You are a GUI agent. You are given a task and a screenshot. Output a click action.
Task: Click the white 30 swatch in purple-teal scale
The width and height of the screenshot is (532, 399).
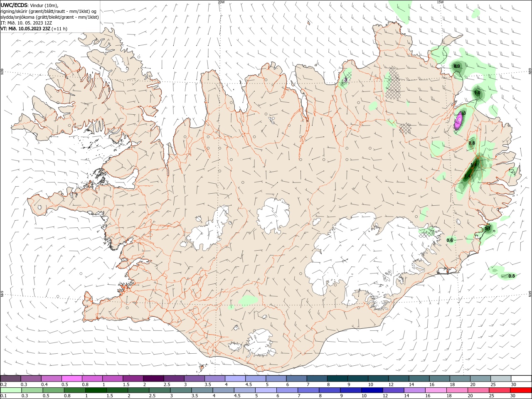tap(521, 379)
